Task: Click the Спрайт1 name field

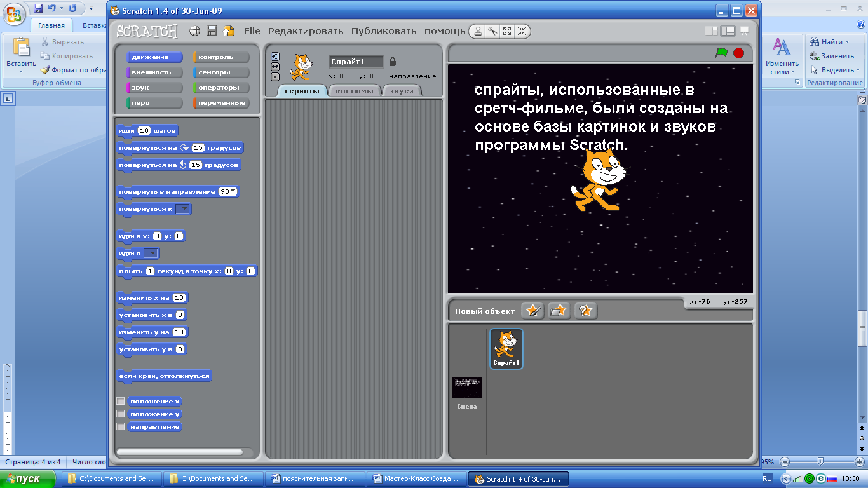Action: (x=356, y=62)
